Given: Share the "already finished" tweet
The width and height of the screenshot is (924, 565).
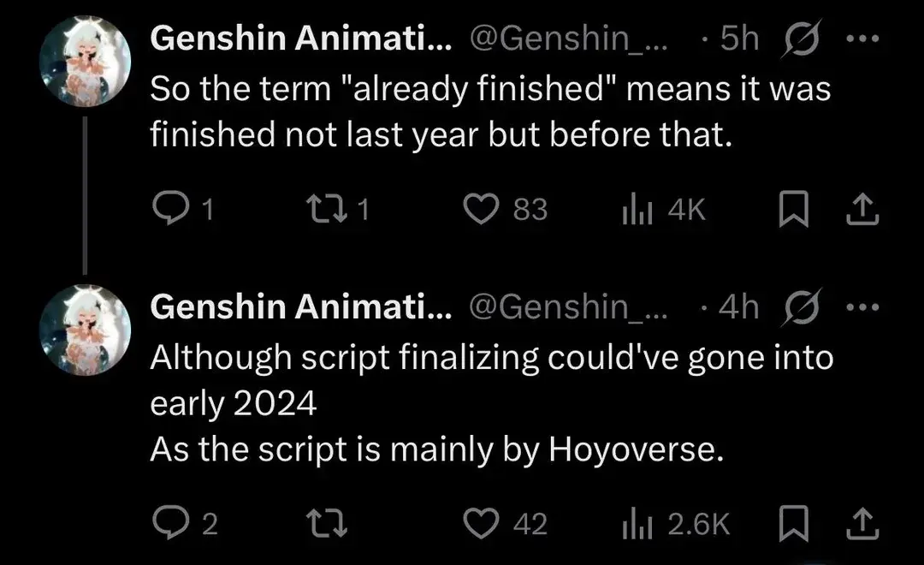Looking at the screenshot, I should (x=863, y=209).
